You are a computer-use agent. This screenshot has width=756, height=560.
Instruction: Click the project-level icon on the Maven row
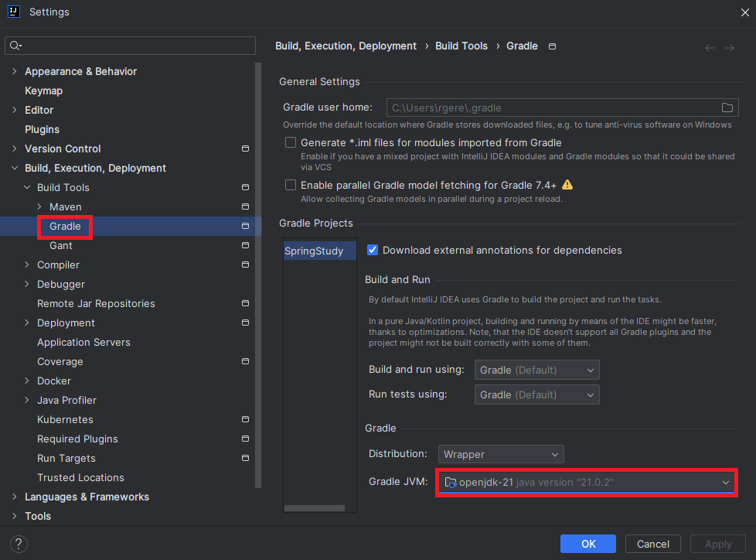click(x=245, y=207)
